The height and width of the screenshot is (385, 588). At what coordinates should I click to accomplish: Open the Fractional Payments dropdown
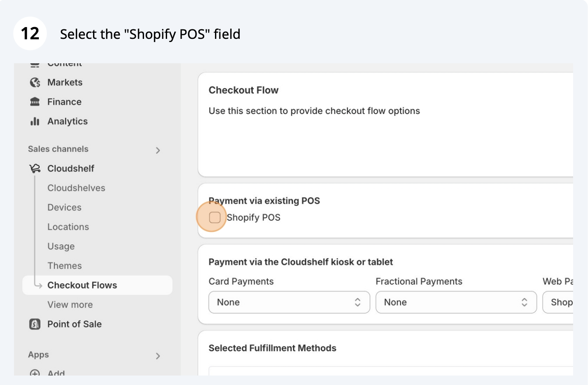click(456, 302)
